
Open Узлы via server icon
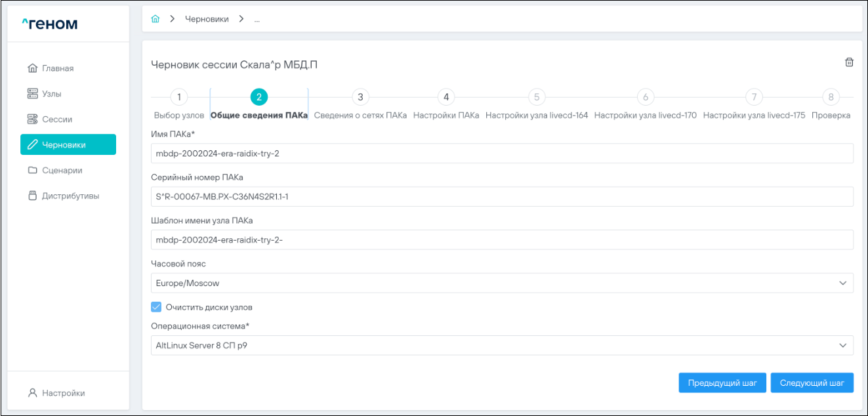pos(32,94)
